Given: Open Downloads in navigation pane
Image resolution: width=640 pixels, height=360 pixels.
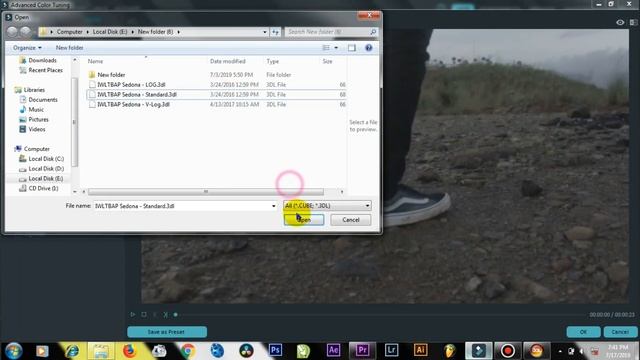Looking at the screenshot, I should click(42, 60).
